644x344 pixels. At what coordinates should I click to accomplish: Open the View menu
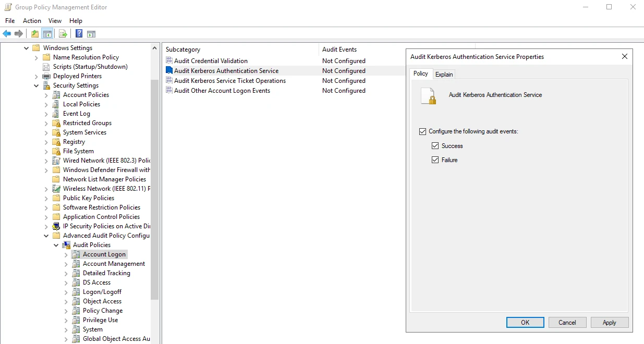[x=55, y=21]
